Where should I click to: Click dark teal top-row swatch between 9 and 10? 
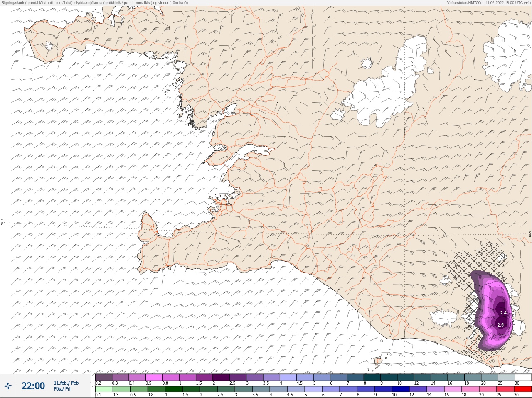[389, 377]
